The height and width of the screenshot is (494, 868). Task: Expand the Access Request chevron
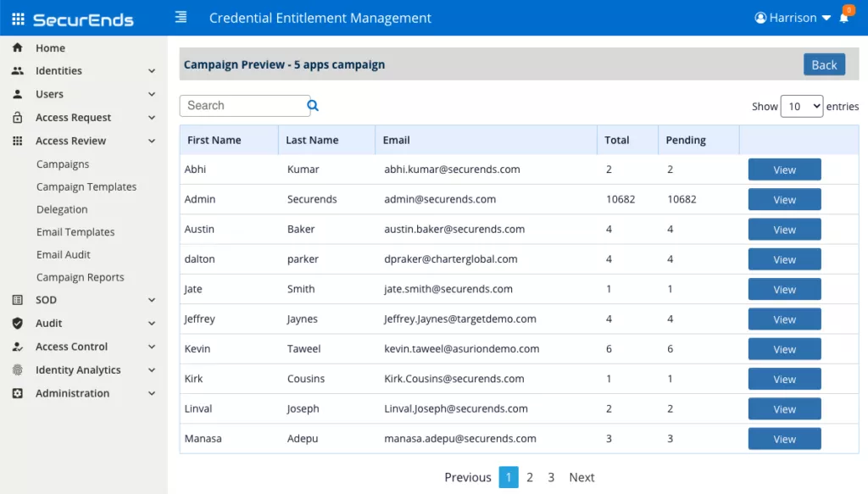152,117
